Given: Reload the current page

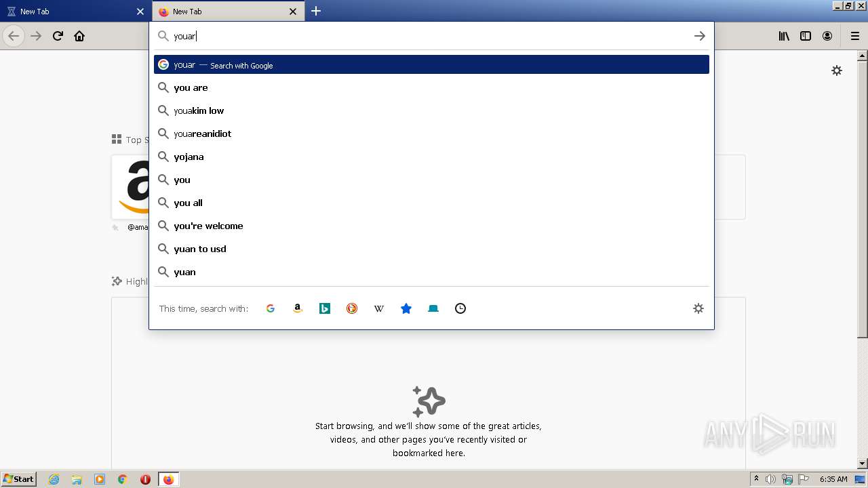Looking at the screenshot, I should pos(58,36).
